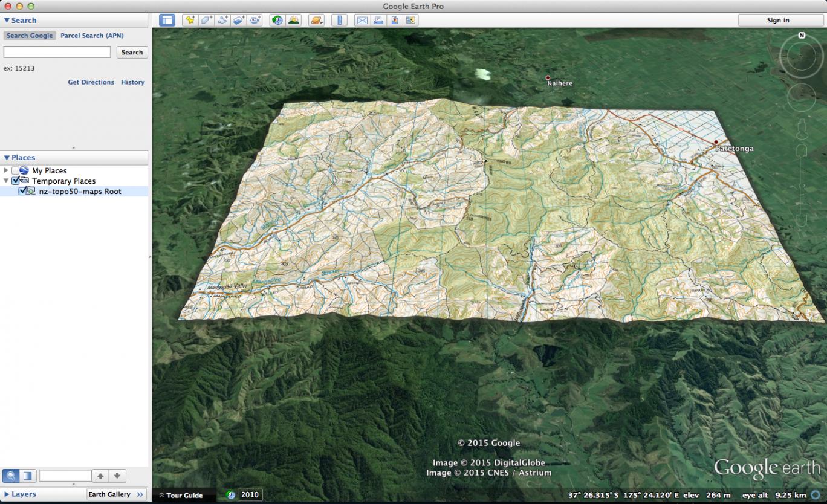The width and height of the screenshot is (827, 504).
Task: Click the 2010 imagery date label
Action: [x=250, y=495]
